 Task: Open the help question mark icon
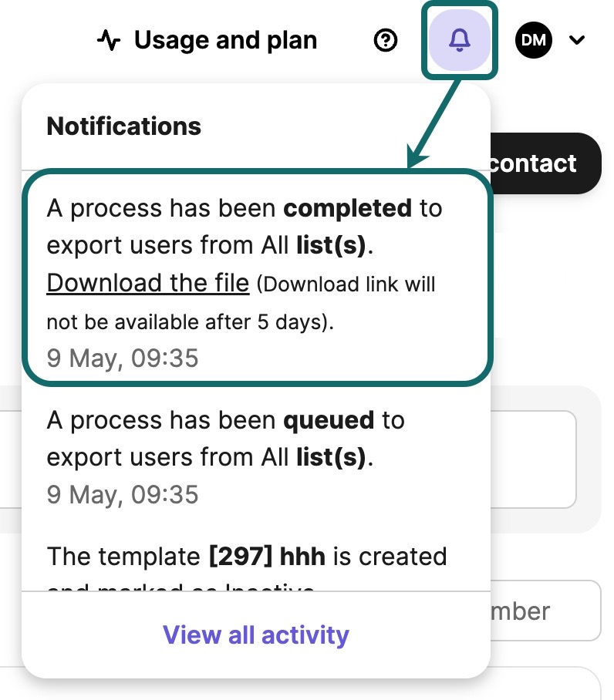click(x=385, y=40)
